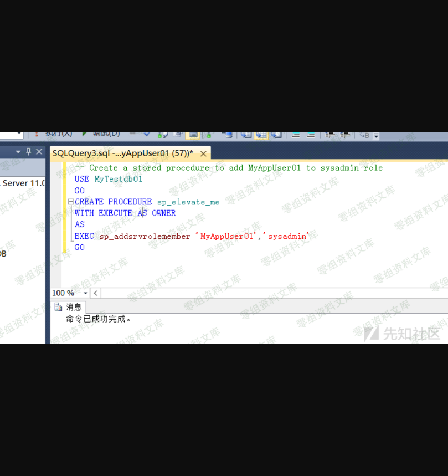
Task: Click the Decrease Indent icon
Action: click(330, 135)
